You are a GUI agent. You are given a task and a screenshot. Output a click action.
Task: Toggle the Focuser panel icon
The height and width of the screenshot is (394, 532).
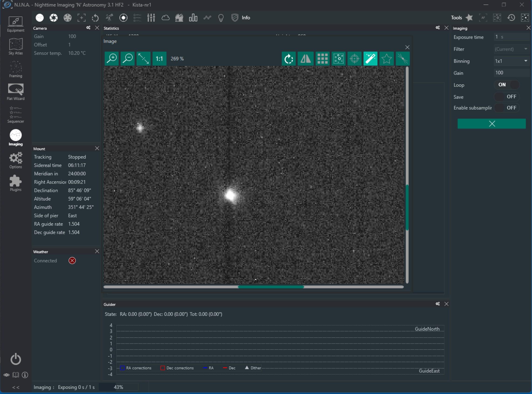click(x=81, y=18)
